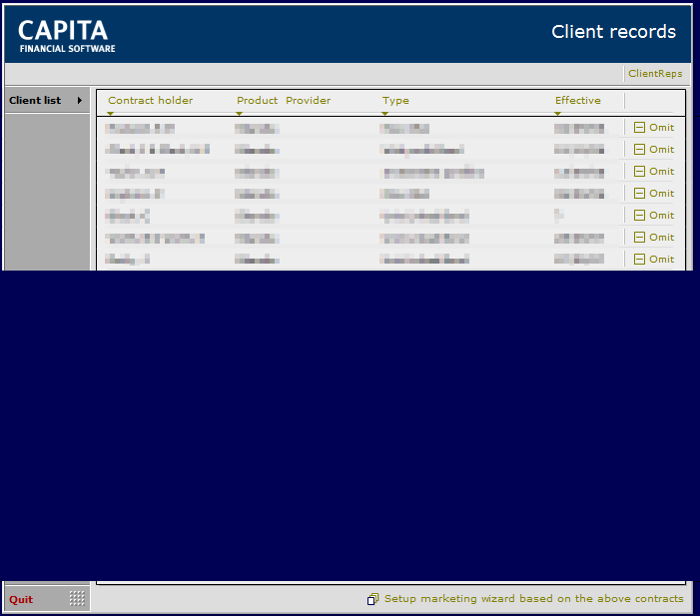The height and width of the screenshot is (616, 700).
Task: Omit the fourth contract row
Action: 654,194
